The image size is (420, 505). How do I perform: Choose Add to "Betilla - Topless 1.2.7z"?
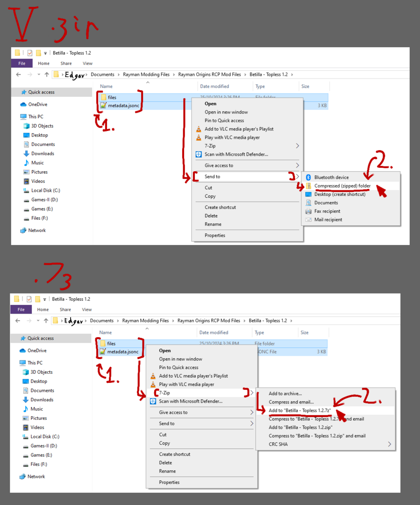299,411
